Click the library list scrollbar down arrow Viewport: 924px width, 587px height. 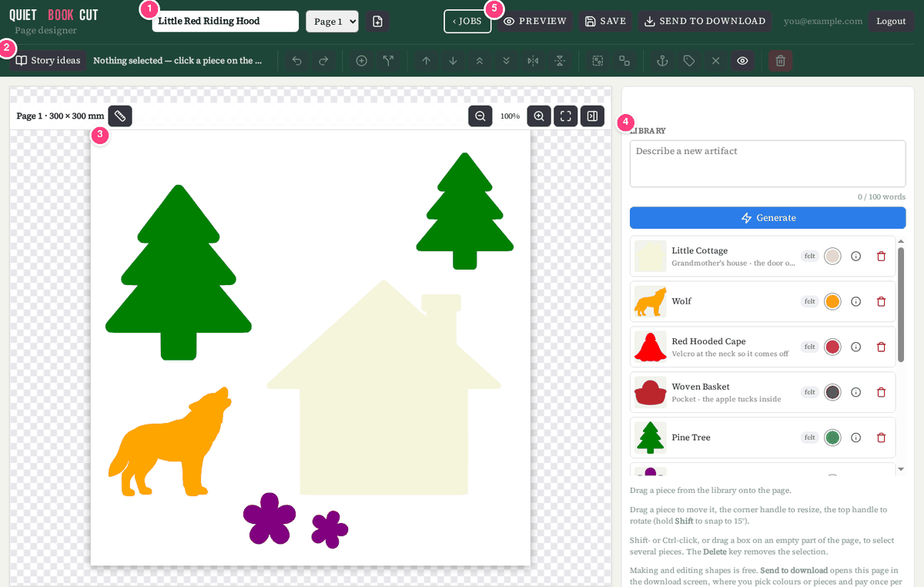click(x=901, y=468)
